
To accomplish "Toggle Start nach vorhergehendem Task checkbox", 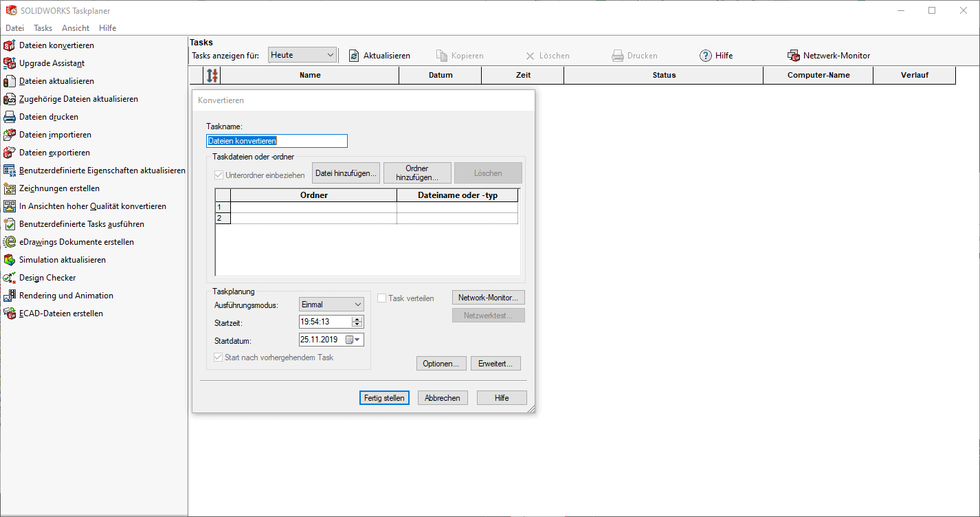I will pos(219,357).
